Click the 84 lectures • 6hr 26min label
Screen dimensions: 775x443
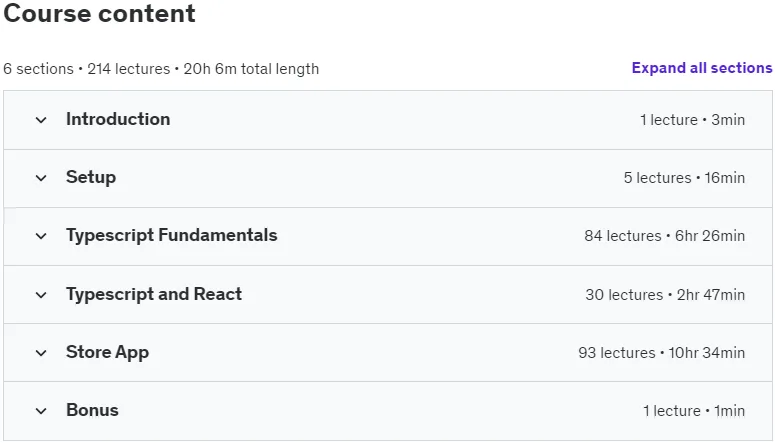664,236
